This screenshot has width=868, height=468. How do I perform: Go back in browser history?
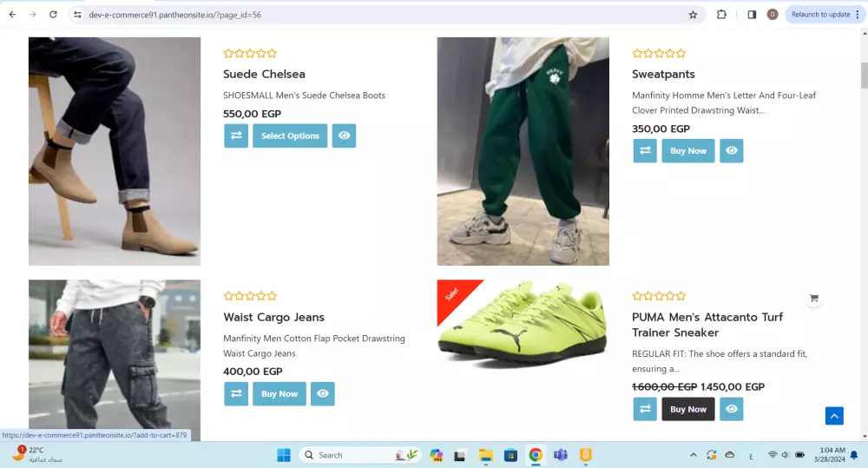point(13,15)
